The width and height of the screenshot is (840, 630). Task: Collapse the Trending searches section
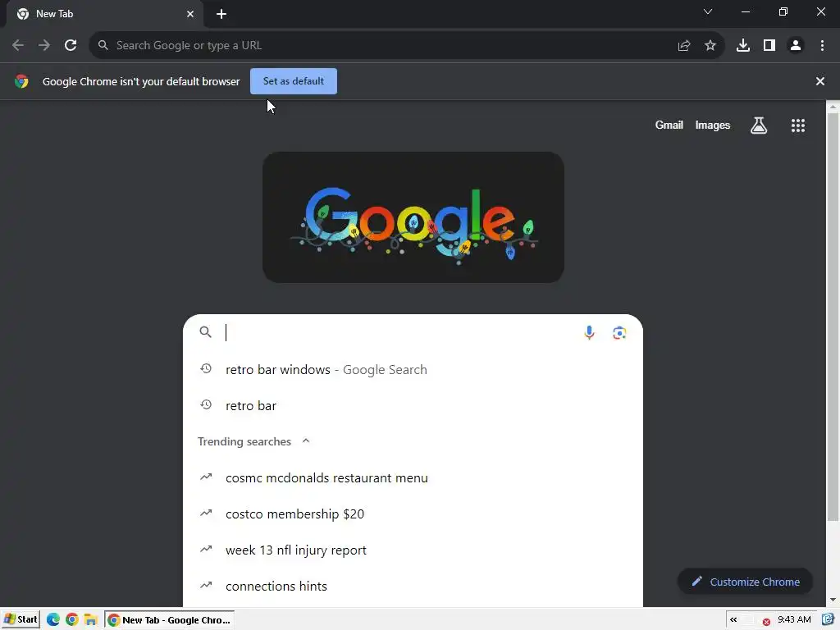(x=306, y=441)
